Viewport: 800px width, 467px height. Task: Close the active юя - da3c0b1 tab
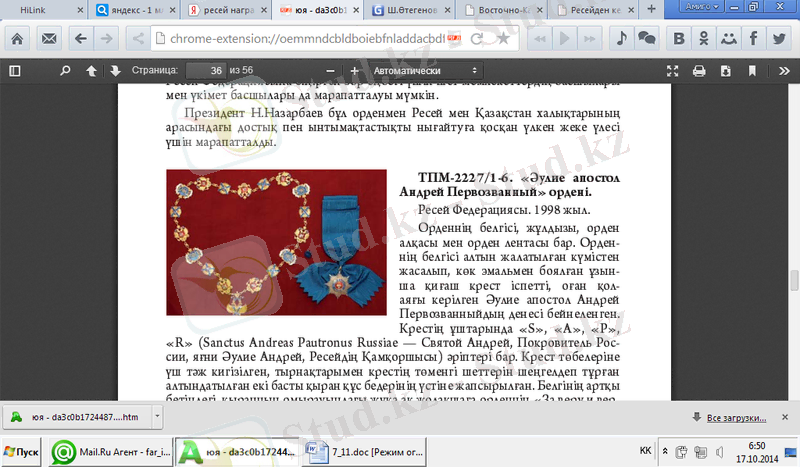(356, 10)
